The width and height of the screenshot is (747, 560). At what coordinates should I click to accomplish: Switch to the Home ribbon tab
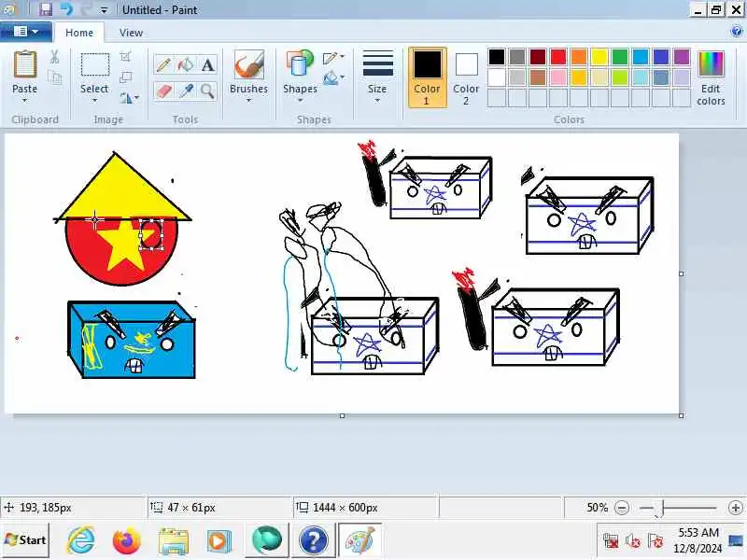[79, 33]
